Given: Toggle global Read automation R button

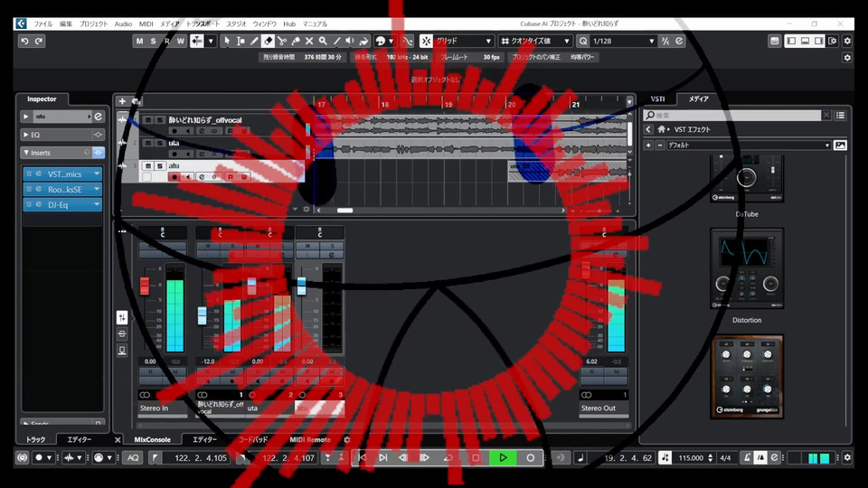Looking at the screenshot, I should 167,41.
